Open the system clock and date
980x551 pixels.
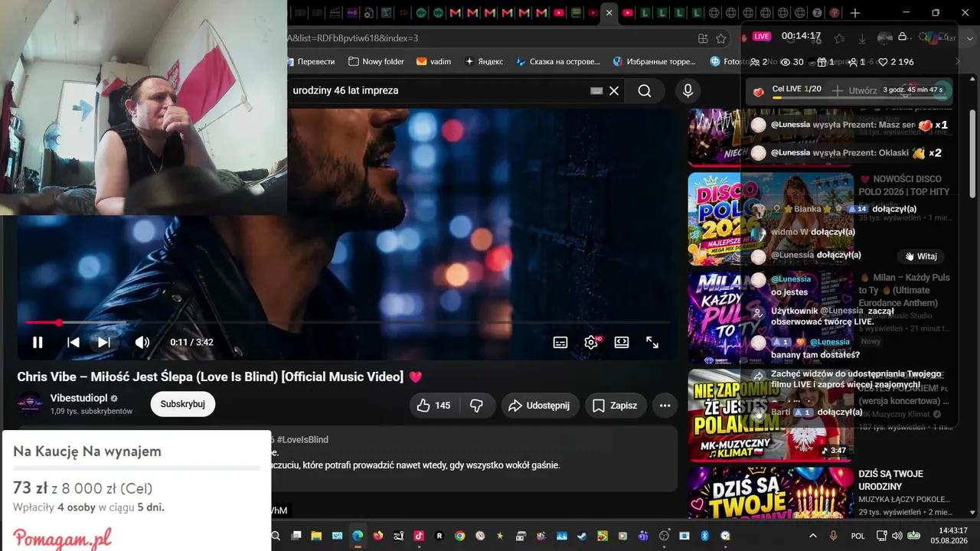pos(951,536)
